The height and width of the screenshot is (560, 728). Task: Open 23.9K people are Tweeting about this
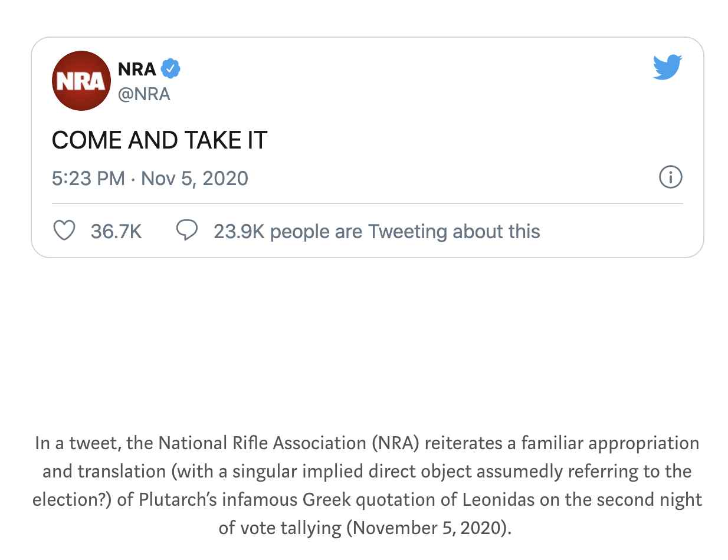pyautogui.click(x=376, y=232)
